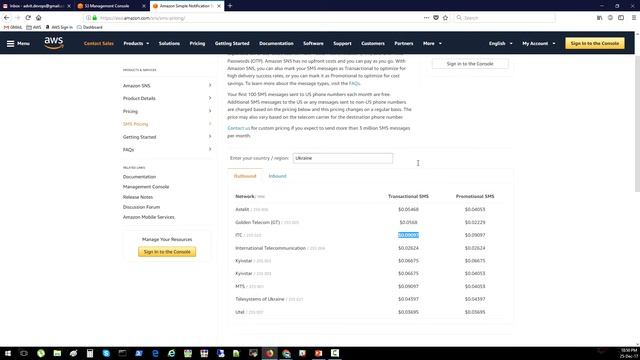Open Skype from the taskbar

(106, 353)
